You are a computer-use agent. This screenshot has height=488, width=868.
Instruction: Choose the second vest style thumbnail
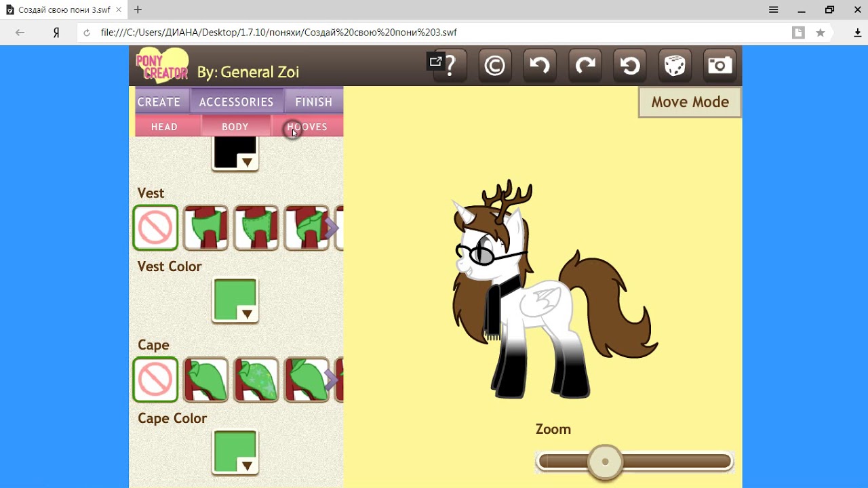(x=256, y=228)
